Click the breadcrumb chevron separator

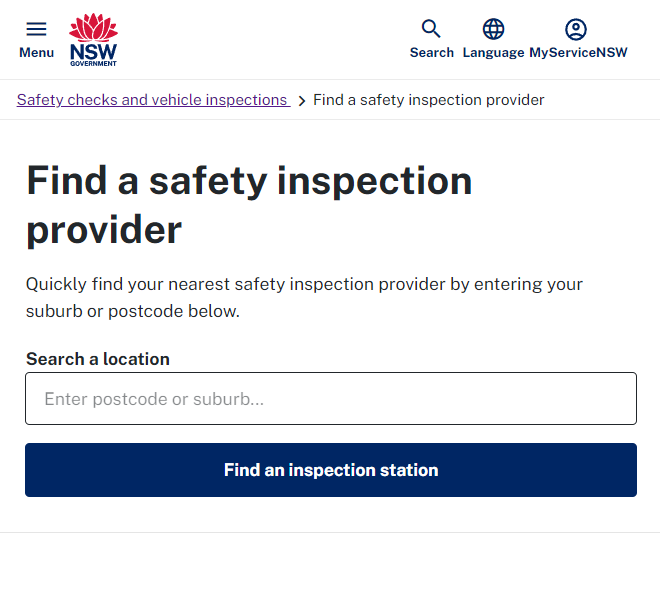point(301,101)
